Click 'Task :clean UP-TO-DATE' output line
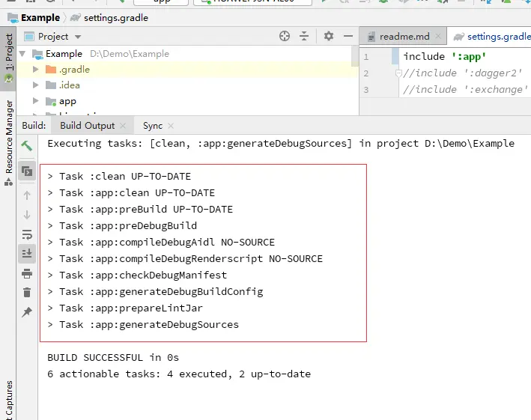Image resolution: width=531 pixels, height=420 pixels. click(x=119, y=177)
